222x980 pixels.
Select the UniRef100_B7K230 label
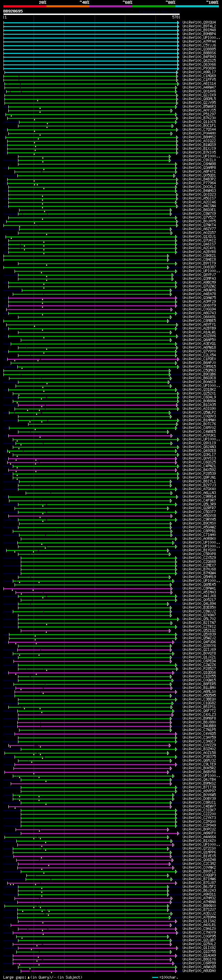pyautogui.click(x=199, y=118)
